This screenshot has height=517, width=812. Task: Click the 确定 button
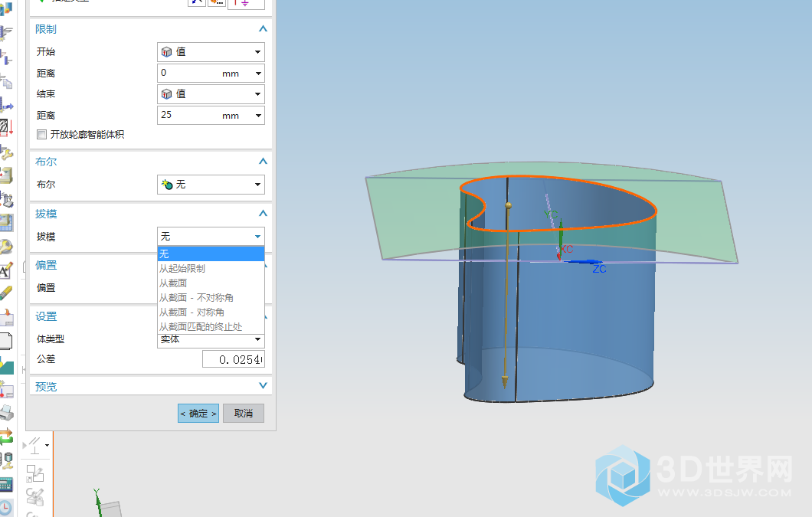pos(198,414)
